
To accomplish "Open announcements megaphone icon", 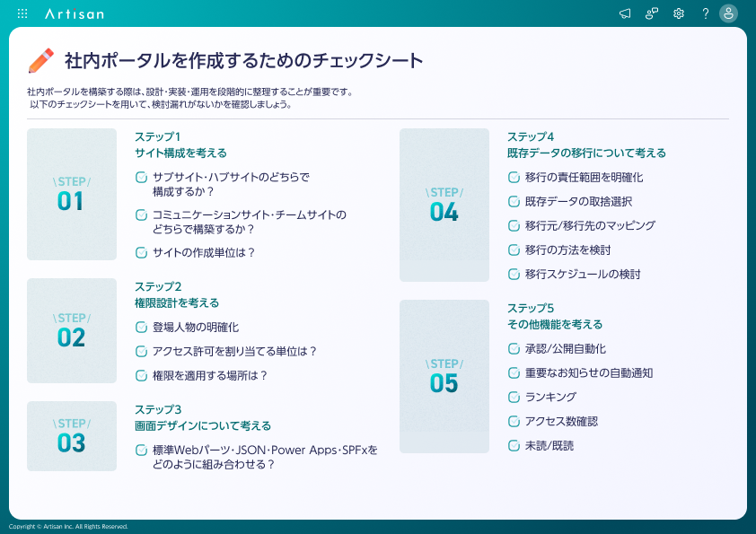I will point(625,13).
